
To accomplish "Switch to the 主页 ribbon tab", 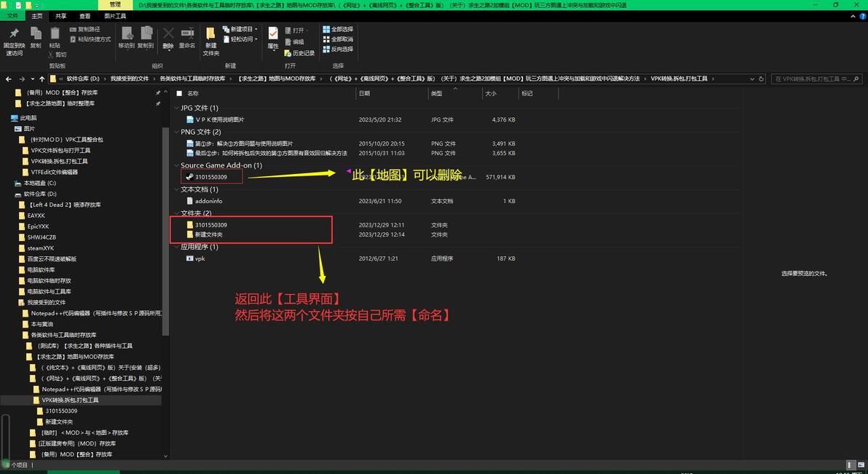I will point(37,16).
